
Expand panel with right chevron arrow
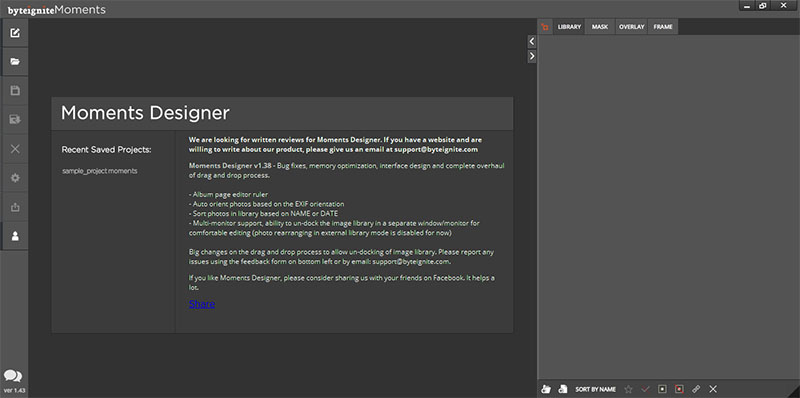(532, 56)
